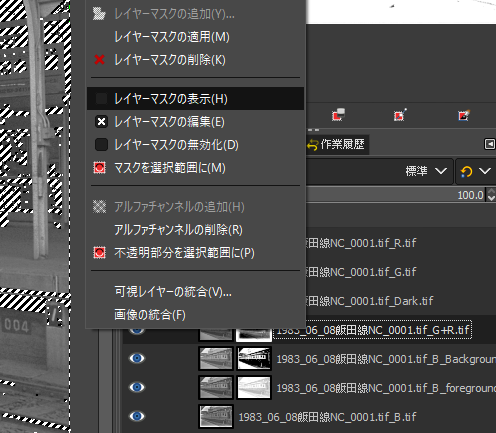Click the opacity increase arrow

(x=491, y=191)
